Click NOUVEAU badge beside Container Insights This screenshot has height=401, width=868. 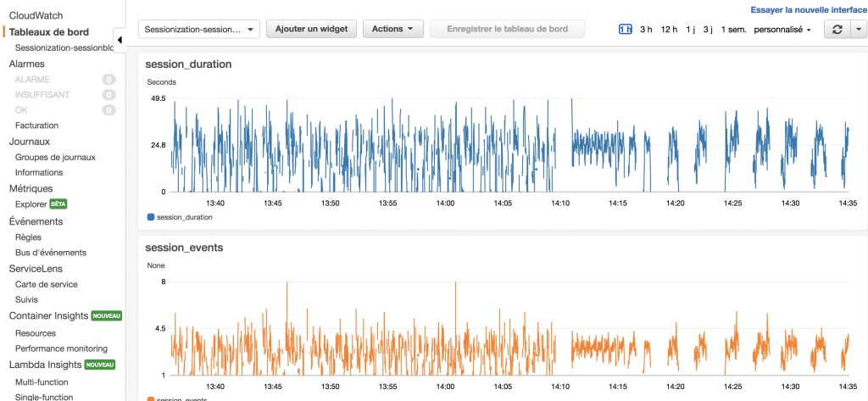pos(106,315)
